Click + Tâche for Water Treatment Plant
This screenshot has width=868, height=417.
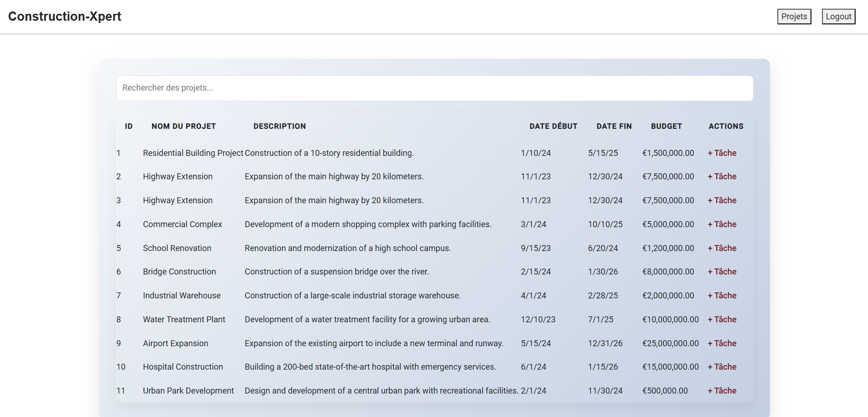click(x=722, y=320)
